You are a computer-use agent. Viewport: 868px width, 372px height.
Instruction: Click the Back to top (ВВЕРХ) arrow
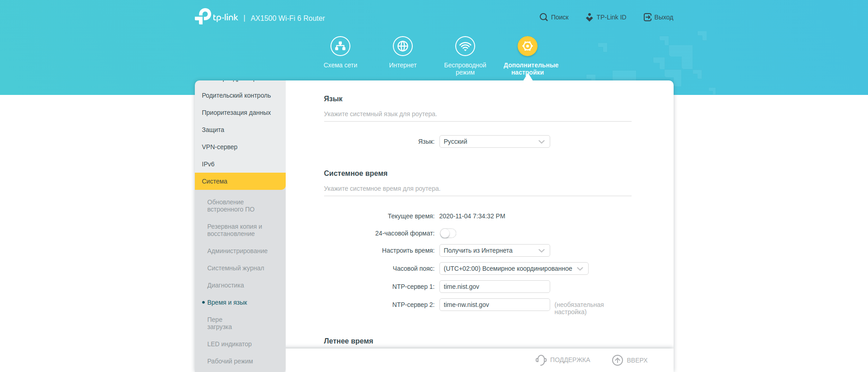point(617,360)
